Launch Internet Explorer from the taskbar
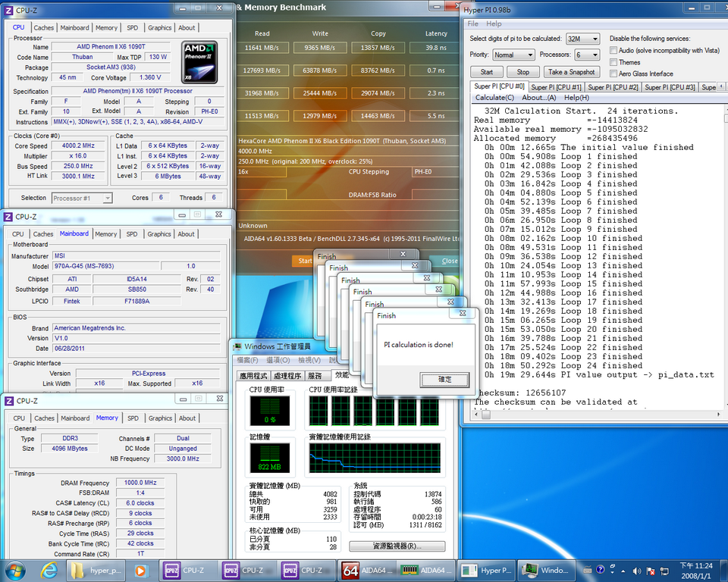This screenshot has width=728, height=582. click(x=49, y=571)
